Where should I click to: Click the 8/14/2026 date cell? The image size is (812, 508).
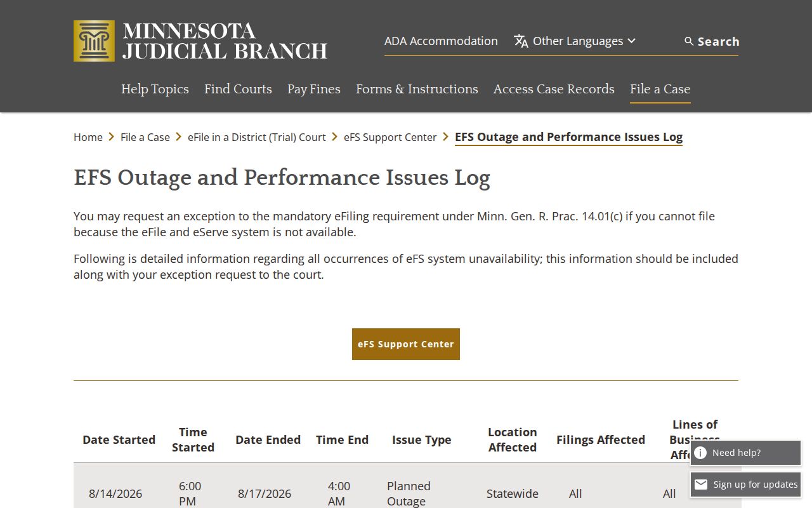point(115,493)
